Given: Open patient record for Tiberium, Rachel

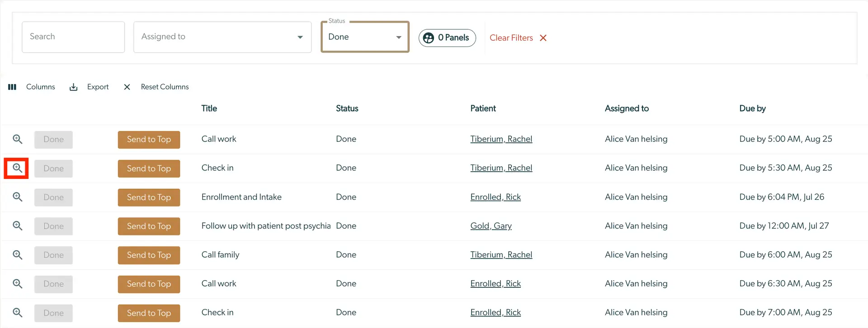Looking at the screenshot, I should 501,139.
